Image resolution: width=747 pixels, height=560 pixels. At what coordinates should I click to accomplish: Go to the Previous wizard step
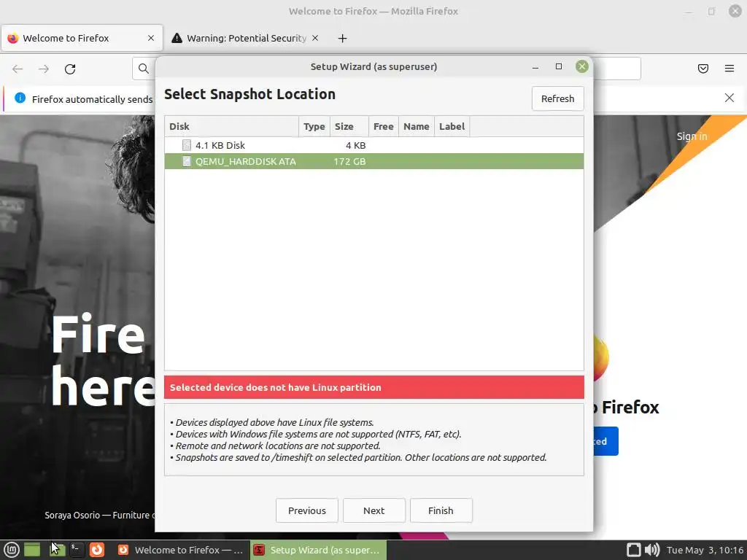pyautogui.click(x=307, y=510)
